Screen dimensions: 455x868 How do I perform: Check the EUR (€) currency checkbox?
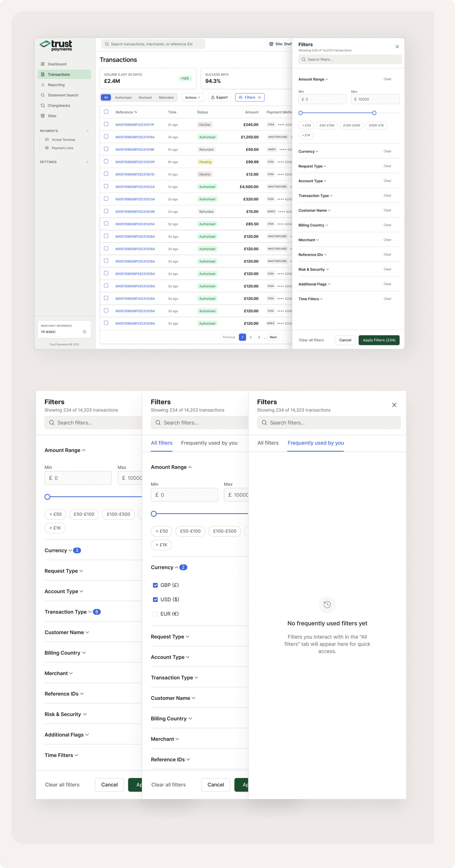155,614
